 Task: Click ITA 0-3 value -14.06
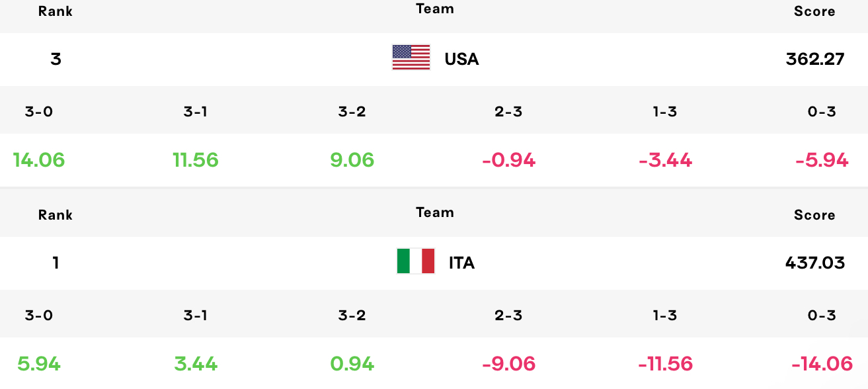(822, 363)
